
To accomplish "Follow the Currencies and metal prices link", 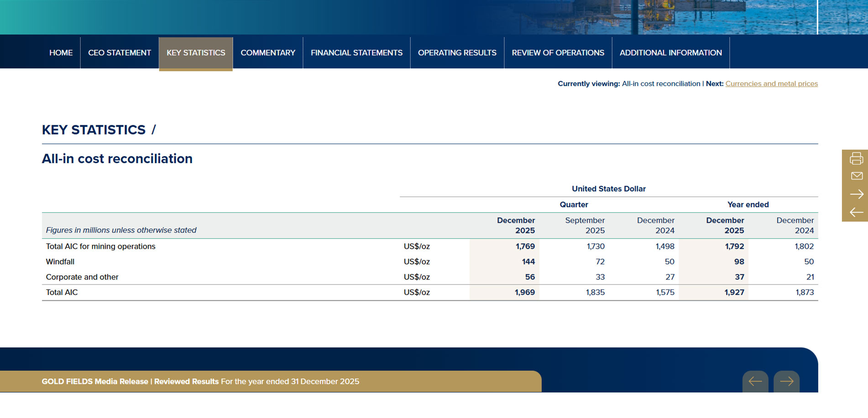I will [x=772, y=84].
